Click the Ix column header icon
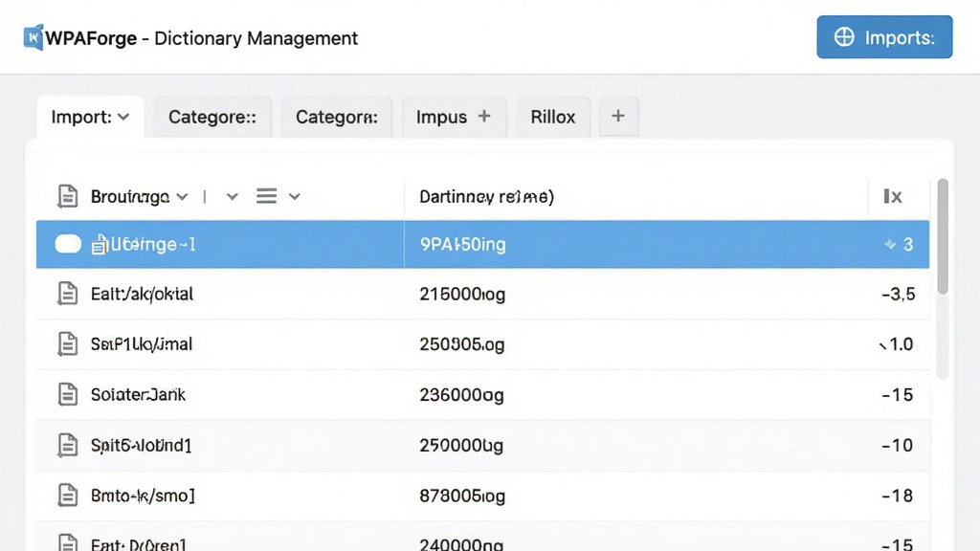The image size is (980, 551). click(893, 197)
